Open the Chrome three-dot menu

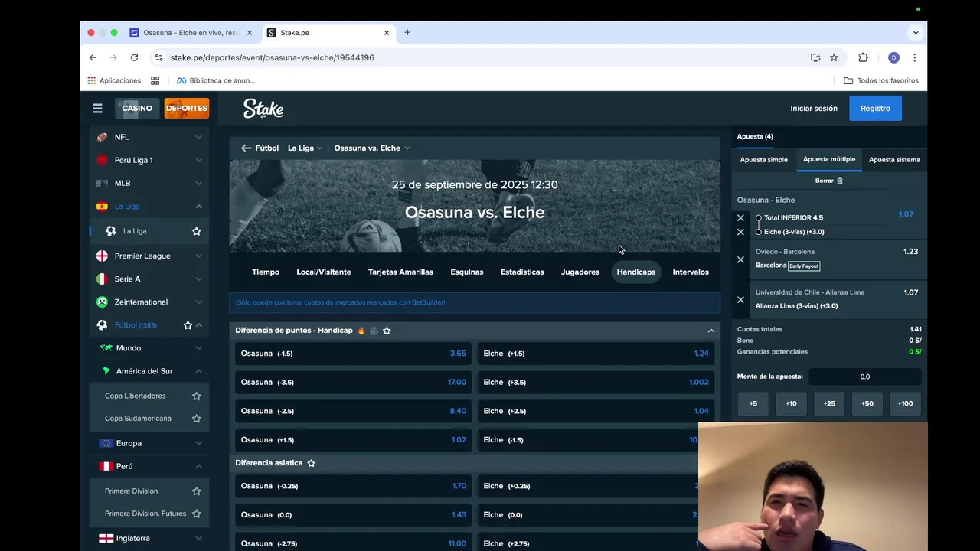click(914, 57)
